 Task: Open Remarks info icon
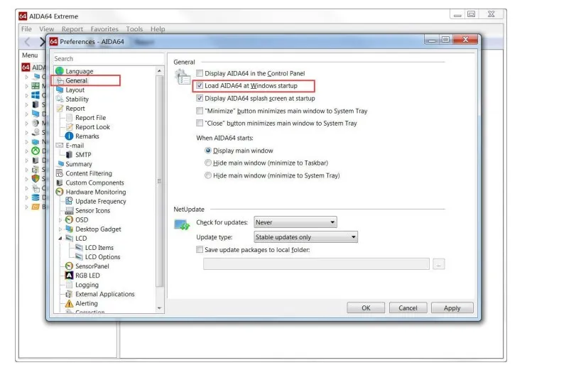click(x=69, y=136)
